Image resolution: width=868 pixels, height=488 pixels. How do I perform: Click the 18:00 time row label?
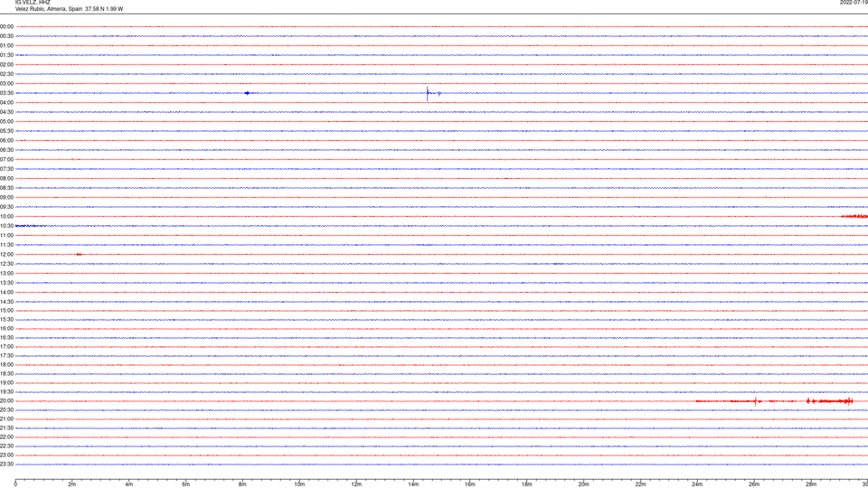pyautogui.click(x=6, y=364)
